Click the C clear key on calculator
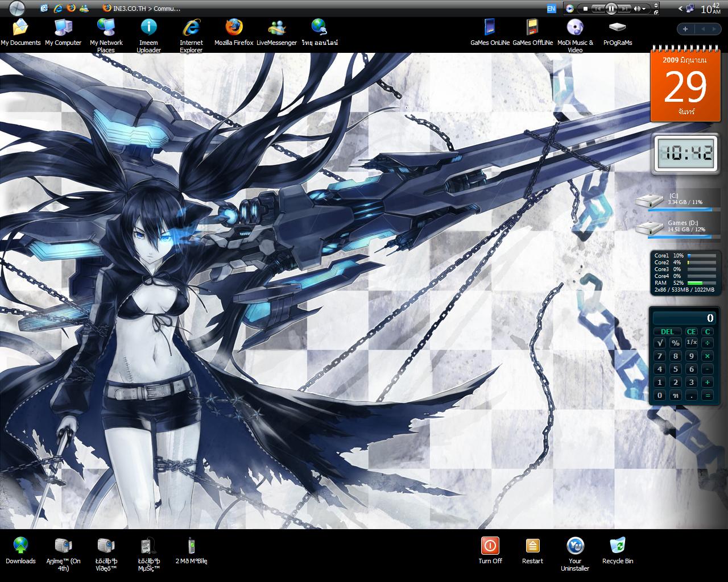This screenshot has height=582, width=728. (708, 332)
